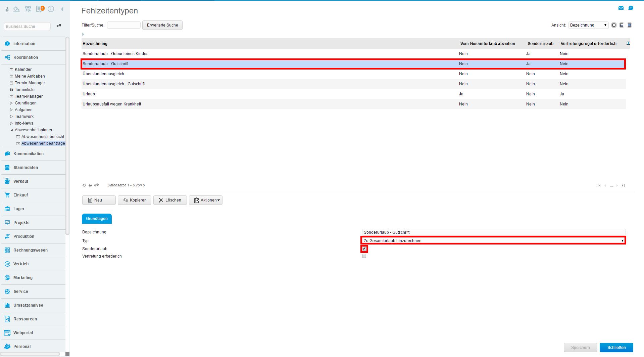Open the Aktionen dropdown button
Viewport: 644px width, 357px height.
[x=206, y=200]
